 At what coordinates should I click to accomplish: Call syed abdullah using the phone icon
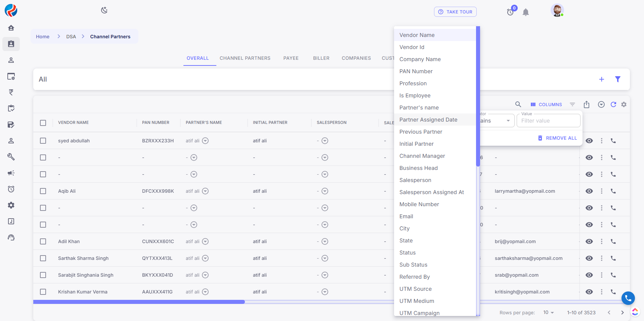[613, 141]
